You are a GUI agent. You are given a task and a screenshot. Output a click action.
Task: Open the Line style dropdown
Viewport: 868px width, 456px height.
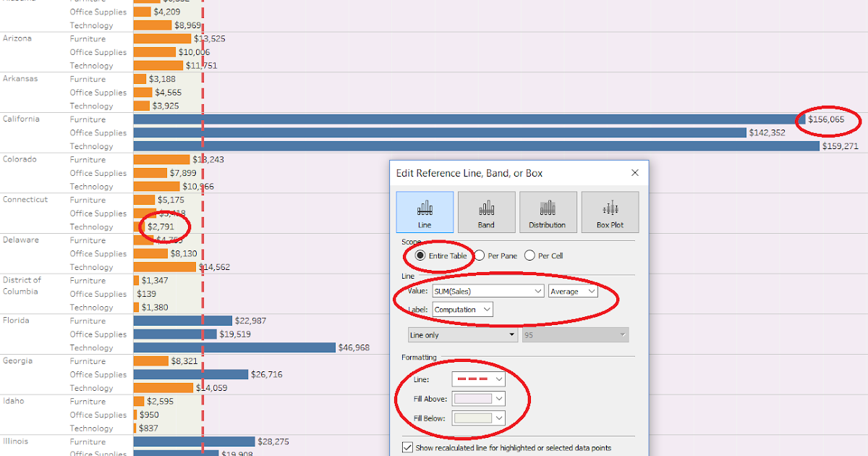[498, 379]
